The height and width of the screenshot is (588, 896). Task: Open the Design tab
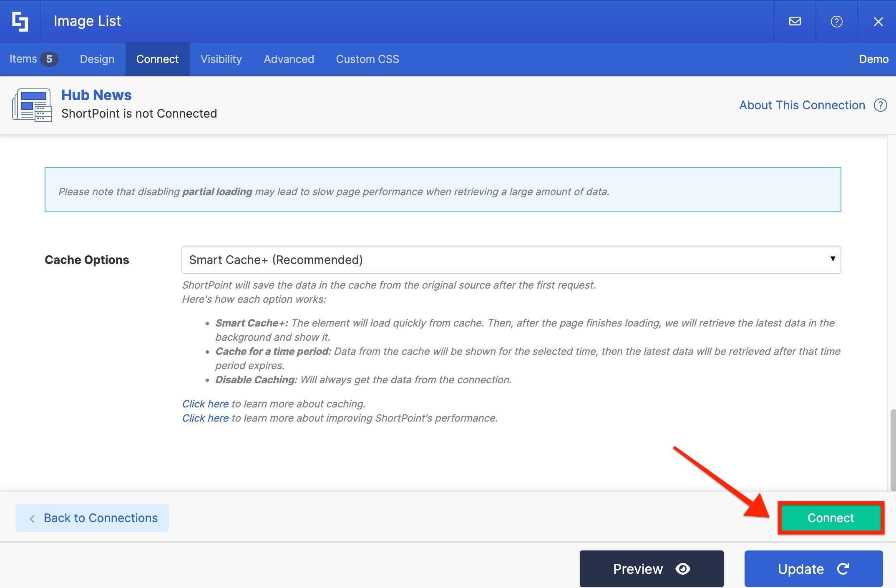(97, 59)
